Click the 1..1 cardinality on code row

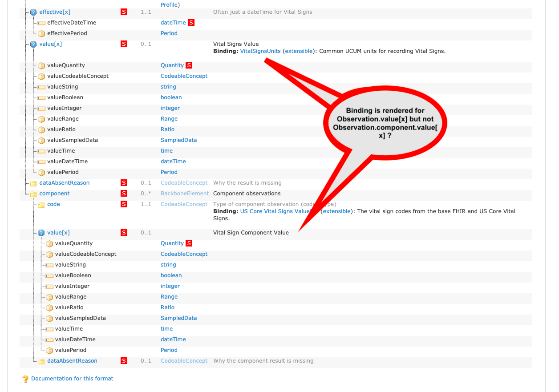[146, 204]
